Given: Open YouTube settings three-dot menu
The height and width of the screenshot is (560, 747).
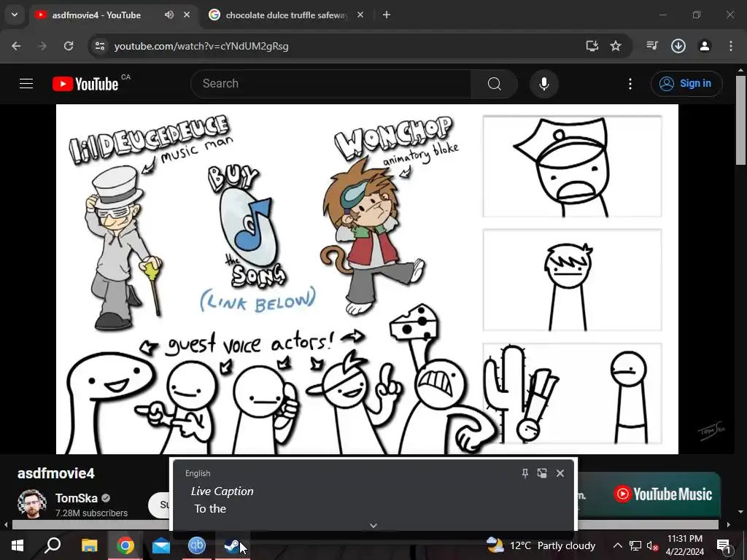Looking at the screenshot, I should (x=630, y=84).
